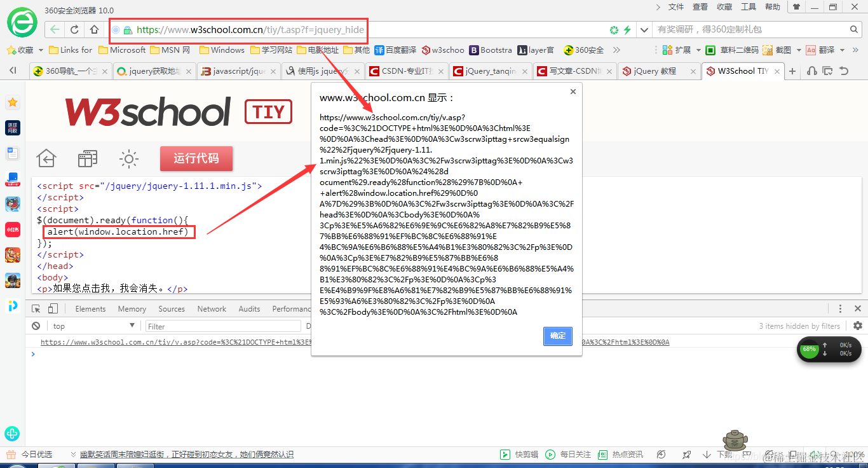Open the Bootstra bookmark
Screen dimensions: 868x468
point(491,50)
